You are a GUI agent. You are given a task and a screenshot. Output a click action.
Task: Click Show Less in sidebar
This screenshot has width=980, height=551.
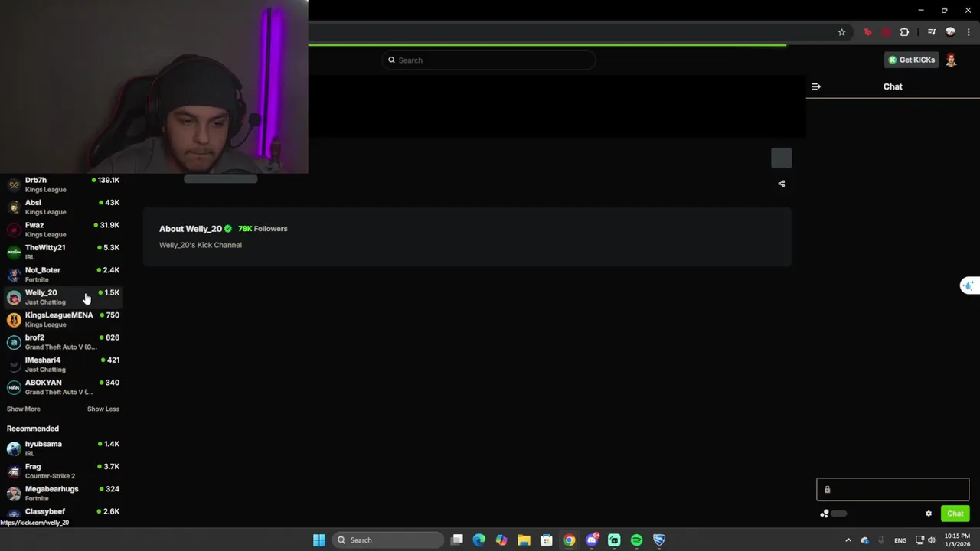tap(103, 409)
